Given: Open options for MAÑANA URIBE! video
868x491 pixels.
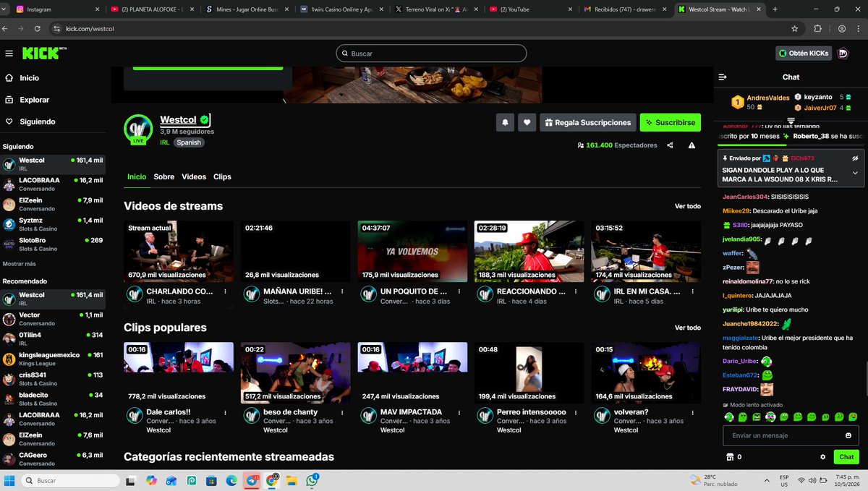Looking at the screenshot, I should pos(342,291).
